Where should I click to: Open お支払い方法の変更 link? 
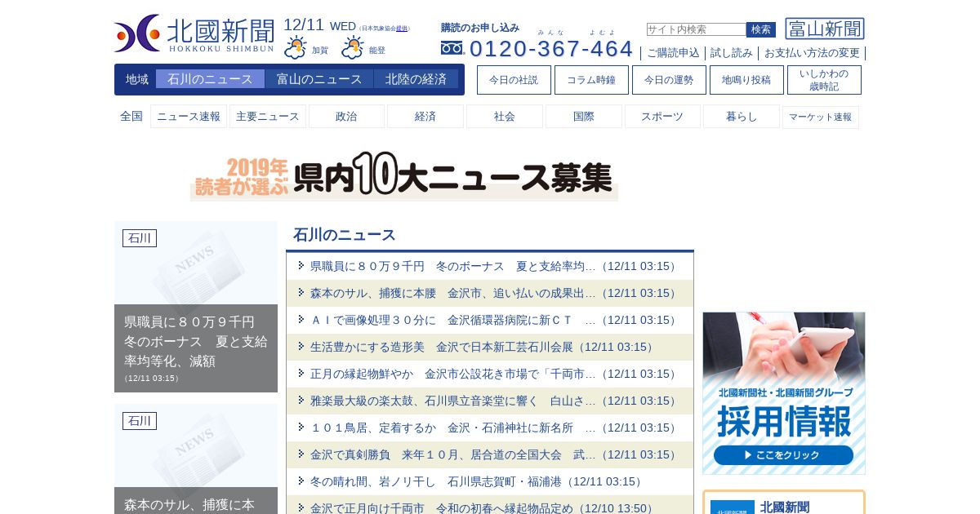coord(812,53)
